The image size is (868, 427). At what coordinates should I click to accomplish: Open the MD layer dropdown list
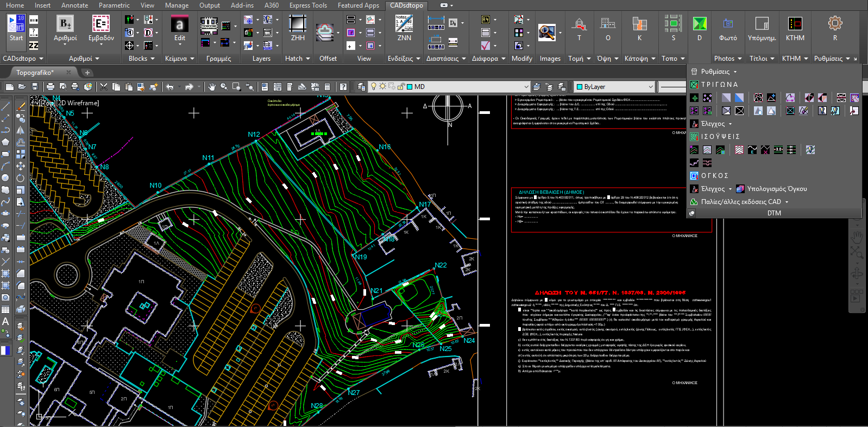click(x=525, y=87)
